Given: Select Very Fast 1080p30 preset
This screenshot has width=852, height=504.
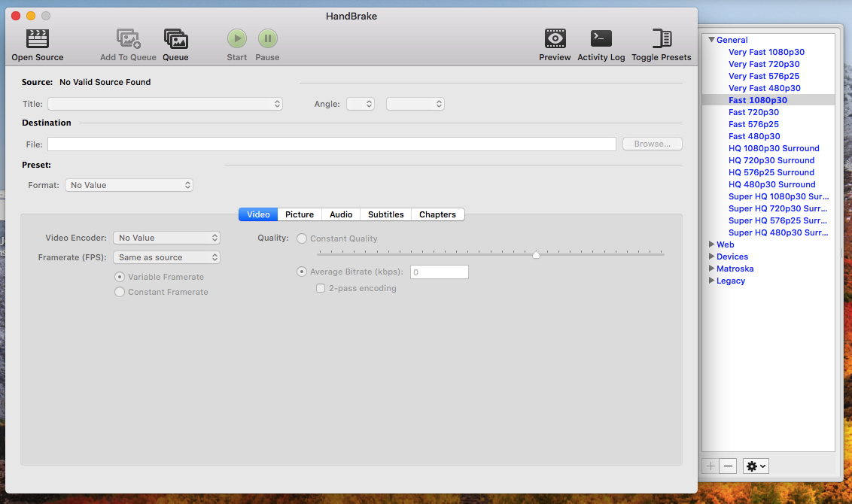Looking at the screenshot, I should click(x=766, y=52).
